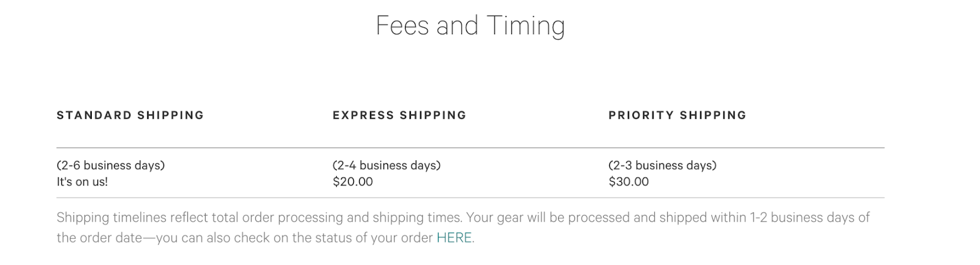Click the (2-6 business days) text

click(110, 165)
